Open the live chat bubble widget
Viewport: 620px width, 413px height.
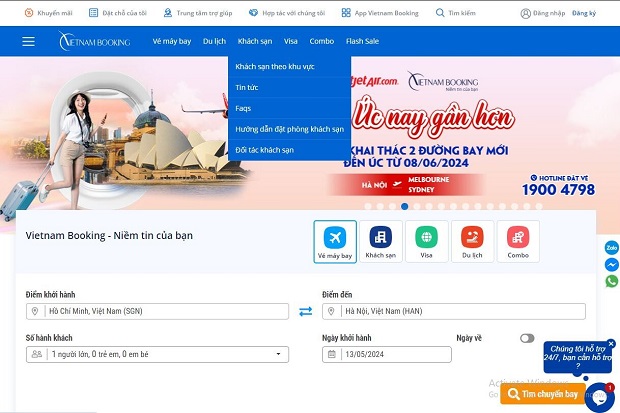(x=599, y=398)
